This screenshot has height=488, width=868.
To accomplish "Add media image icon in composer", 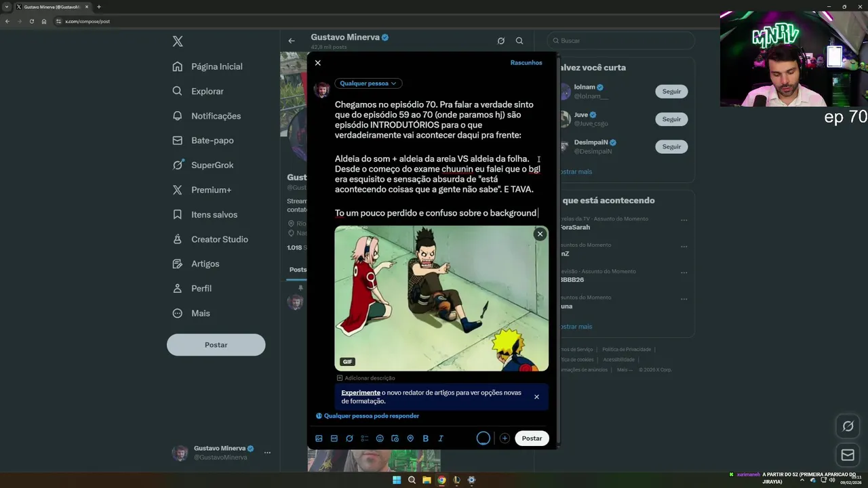I will (x=319, y=439).
